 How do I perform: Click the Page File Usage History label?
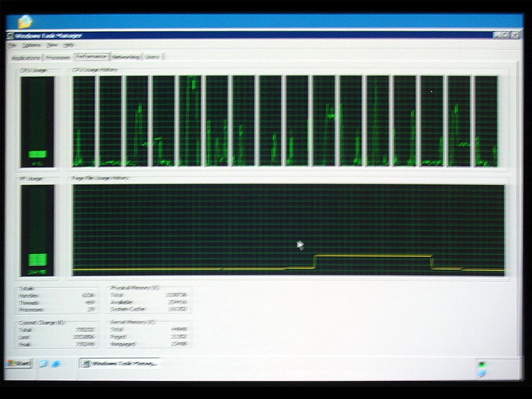[100, 178]
